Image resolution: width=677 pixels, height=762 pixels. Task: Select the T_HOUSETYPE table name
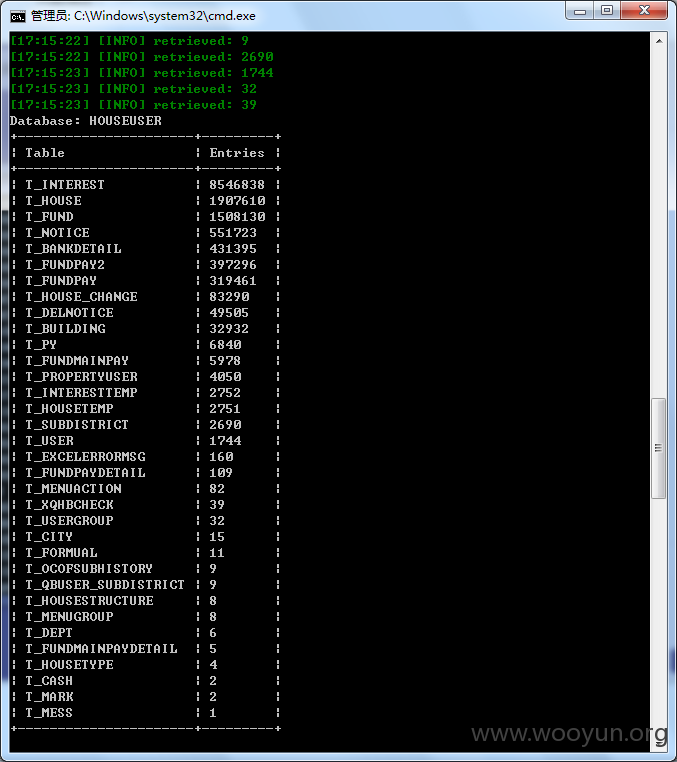69,665
